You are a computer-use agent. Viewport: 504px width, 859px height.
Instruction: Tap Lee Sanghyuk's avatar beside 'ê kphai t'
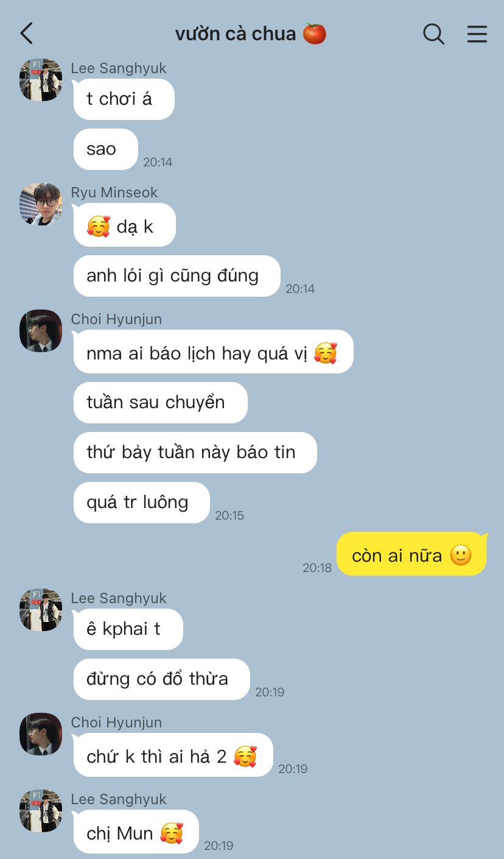click(41, 610)
